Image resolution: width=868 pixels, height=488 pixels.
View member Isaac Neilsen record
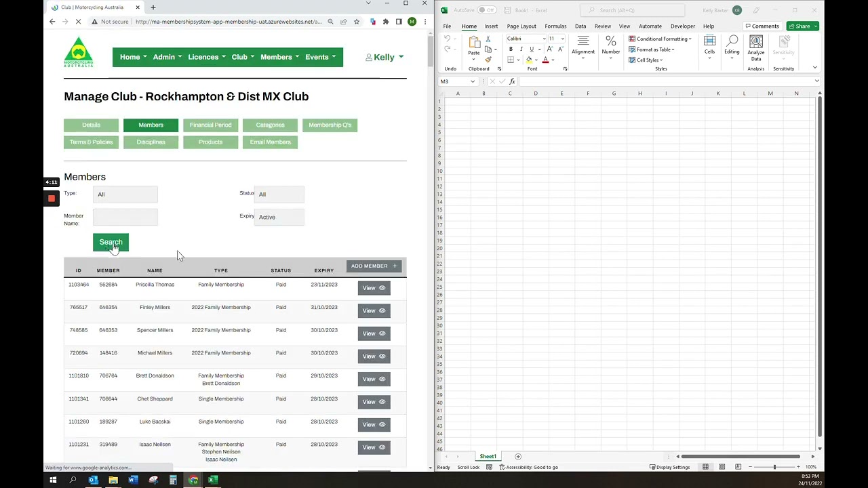pos(374,447)
